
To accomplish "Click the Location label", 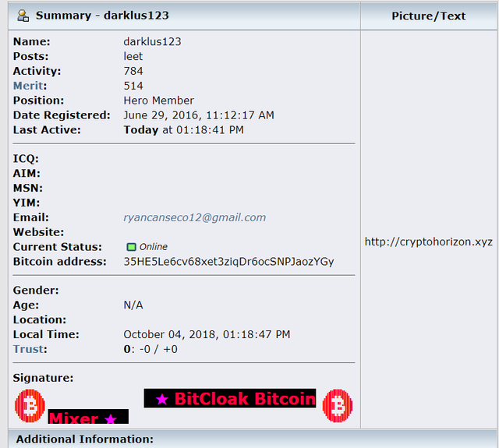I will (40, 320).
